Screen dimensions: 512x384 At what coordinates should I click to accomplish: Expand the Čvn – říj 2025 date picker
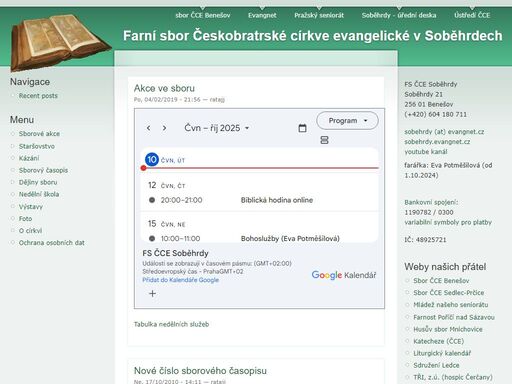(x=217, y=128)
